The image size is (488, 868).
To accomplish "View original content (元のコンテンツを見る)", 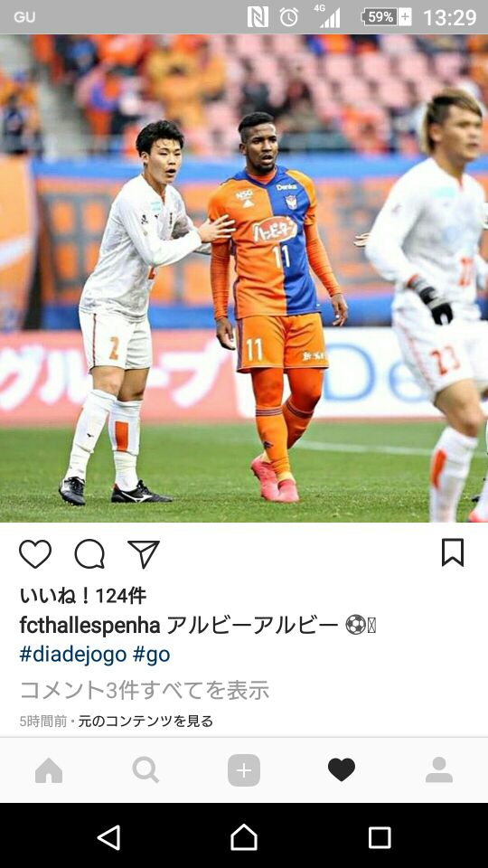I will click(145, 722).
